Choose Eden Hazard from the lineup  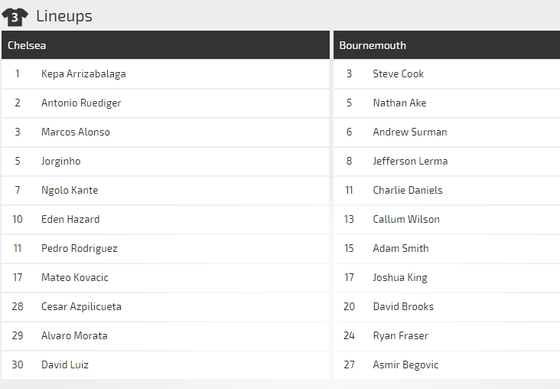pyautogui.click(x=70, y=219)
